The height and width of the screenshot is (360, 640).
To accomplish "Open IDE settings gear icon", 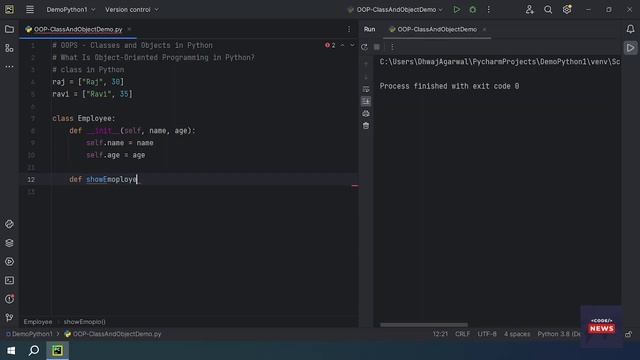I will coord(567,9).
